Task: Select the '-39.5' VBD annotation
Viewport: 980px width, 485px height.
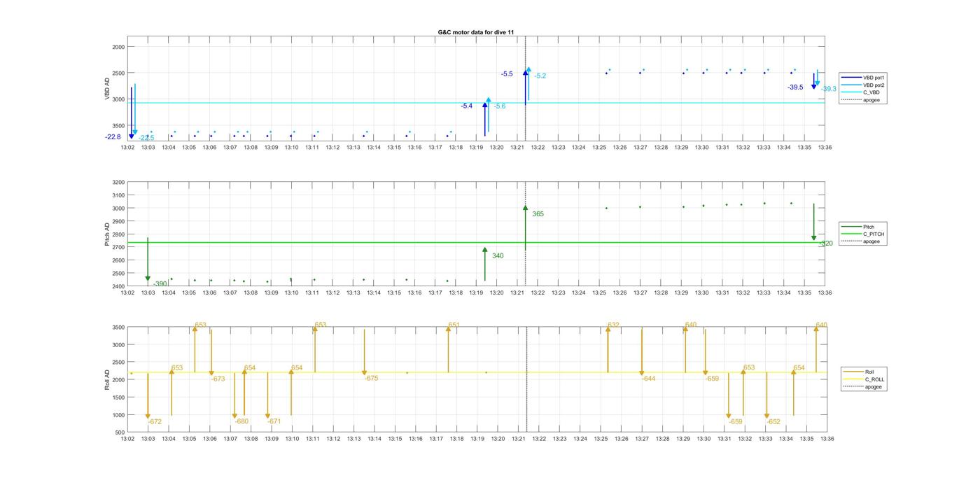Action: (795, 87)
